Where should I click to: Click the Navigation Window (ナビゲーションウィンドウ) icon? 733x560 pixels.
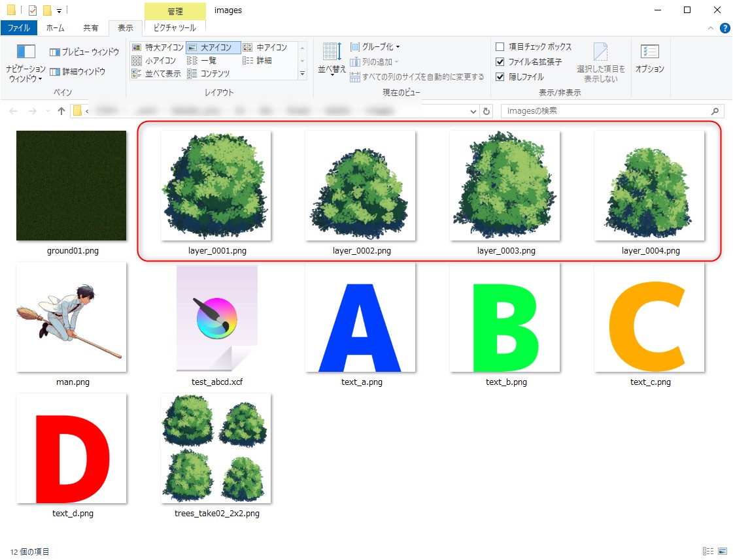[26, 52]
